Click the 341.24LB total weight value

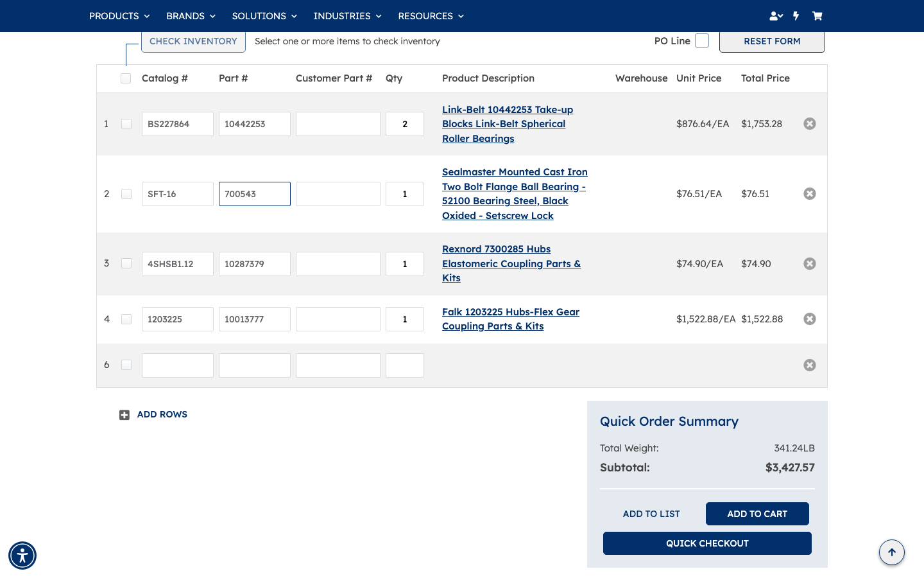tap(794, 448)
